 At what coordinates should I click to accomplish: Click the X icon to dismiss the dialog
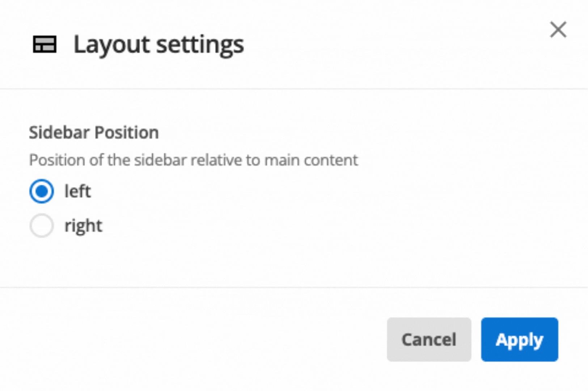point(558,30)
